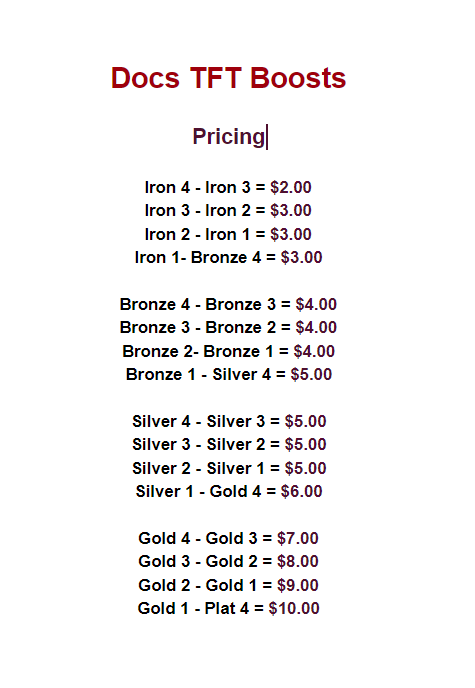Click the 'Gold 3 - Gold 2' price line
The width and height of the screenshot is (475, 688).
tap(229, 562)
